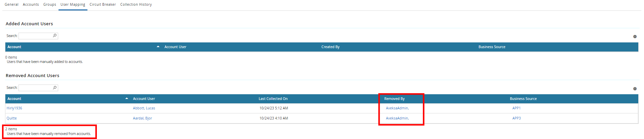This screenshot has width=644, height=139.
Task: Click search magnifier icon under Removed Account Users
Action: [x=55, y=88]
